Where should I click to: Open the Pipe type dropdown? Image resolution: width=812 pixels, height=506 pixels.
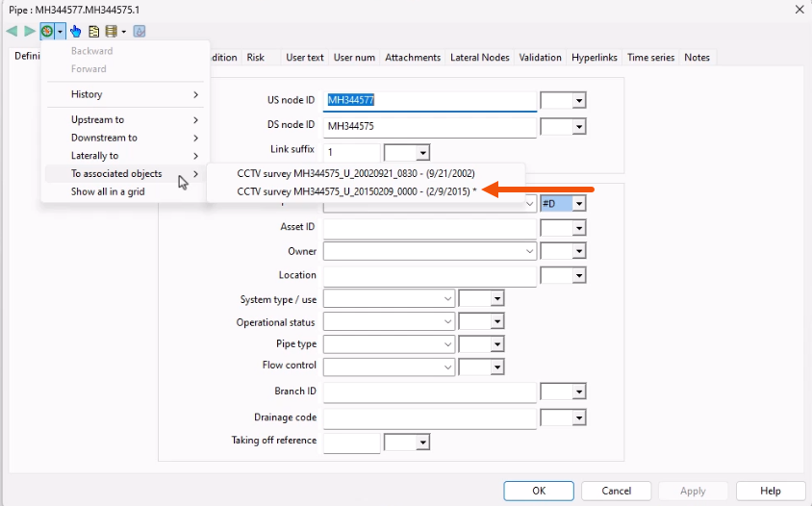tap(448, 343)
